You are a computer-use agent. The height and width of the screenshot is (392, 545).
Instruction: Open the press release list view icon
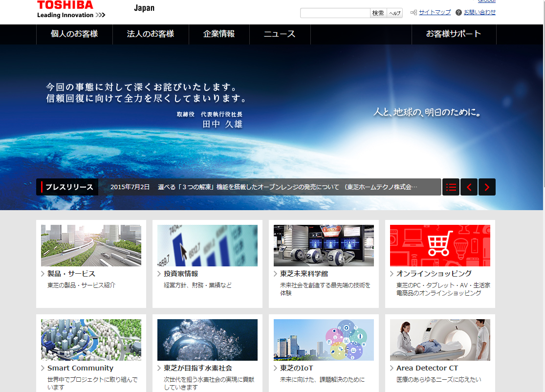pos(451,187)
